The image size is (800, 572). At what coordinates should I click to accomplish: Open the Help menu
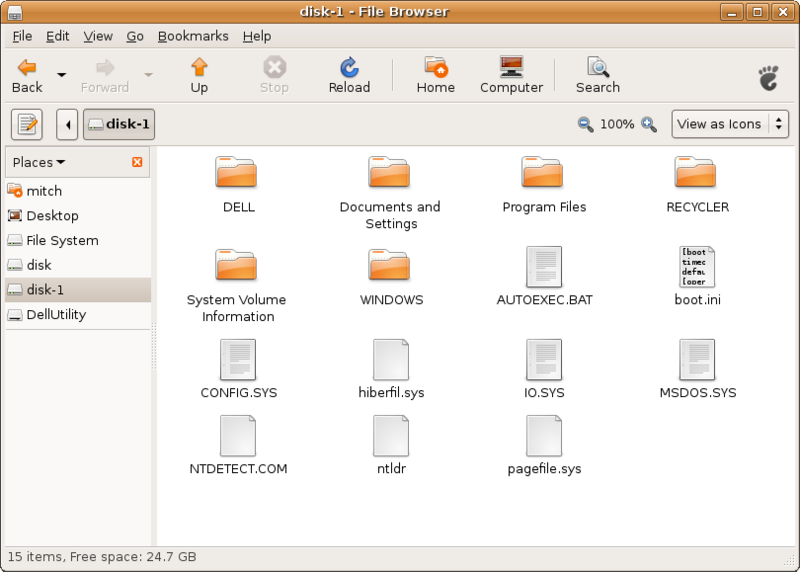point(257,36)
